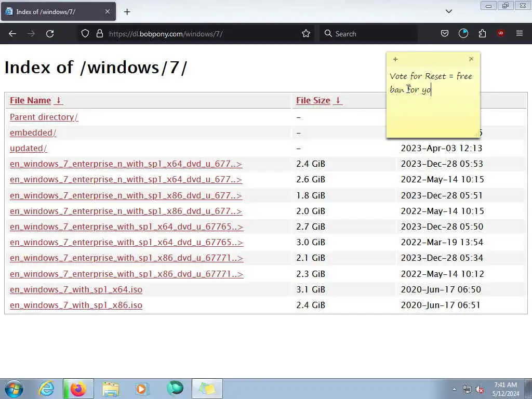Open the Parent directory link
This screenshot has height=399, width=532.
(x=44, y=117)
